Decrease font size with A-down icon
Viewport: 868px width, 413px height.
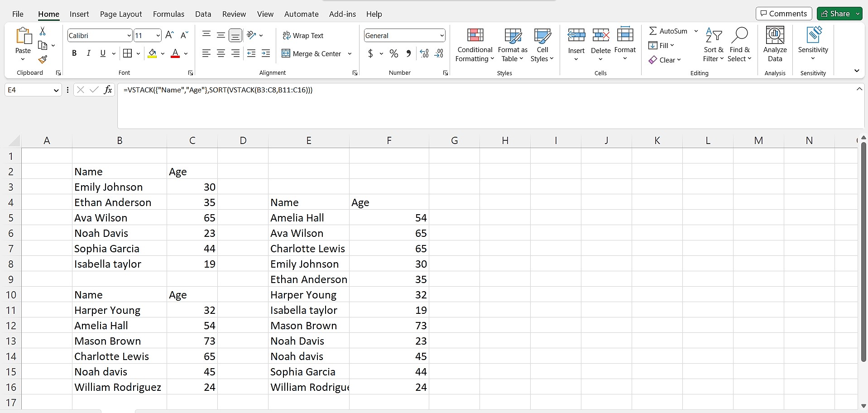pyautogui.click(x=184, y=35)
